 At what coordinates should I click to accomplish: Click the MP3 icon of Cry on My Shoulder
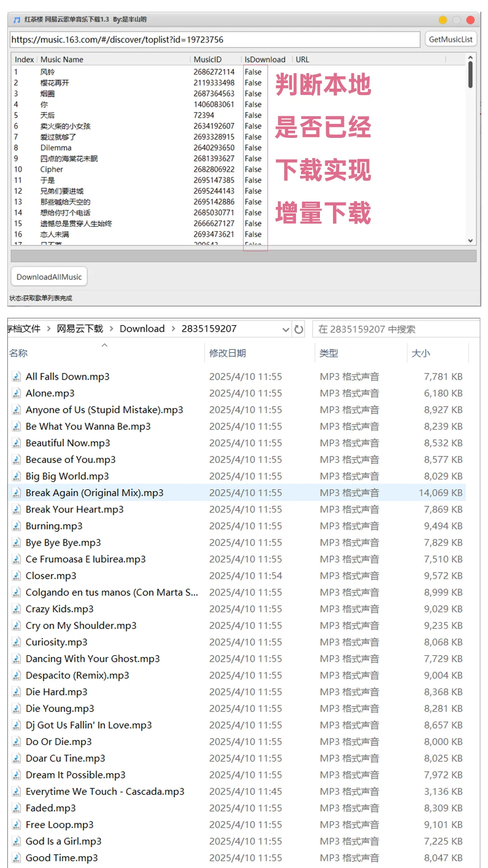click(x=16, y=626)
